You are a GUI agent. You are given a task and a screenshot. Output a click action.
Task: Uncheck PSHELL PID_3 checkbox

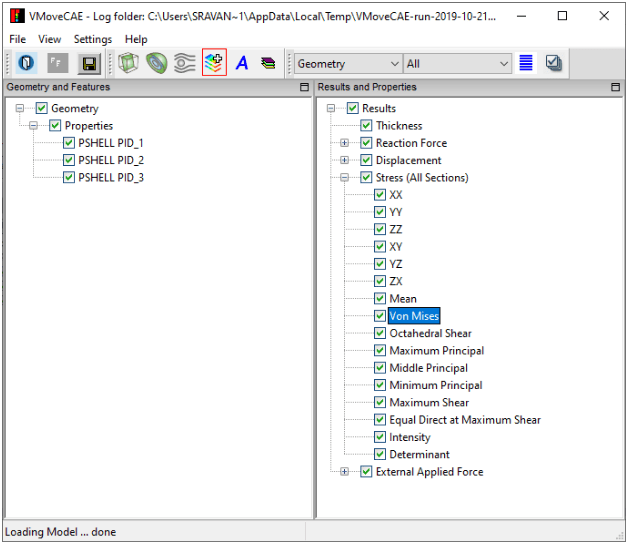tap(69, 178)
